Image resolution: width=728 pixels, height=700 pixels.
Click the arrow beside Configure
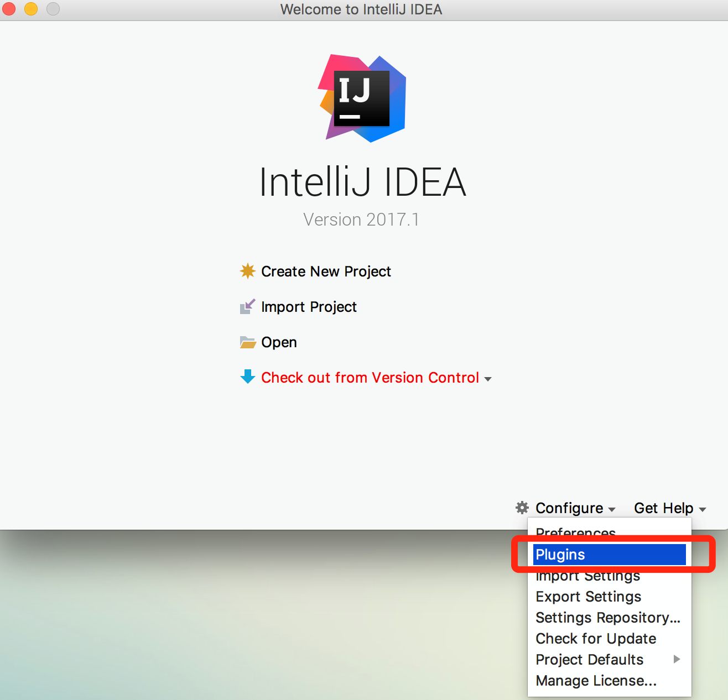tap(611, 510)
